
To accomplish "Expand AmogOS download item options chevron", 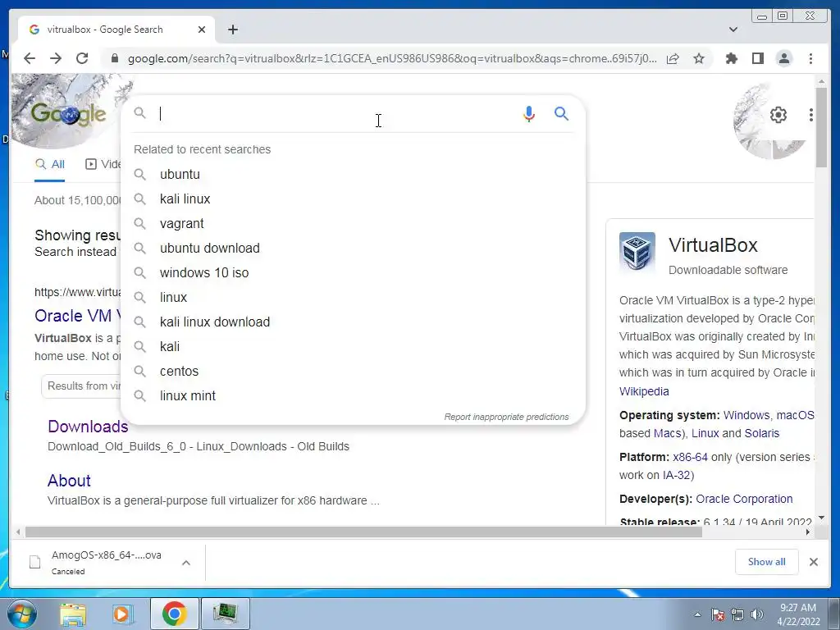I will (x=186, y=563).
